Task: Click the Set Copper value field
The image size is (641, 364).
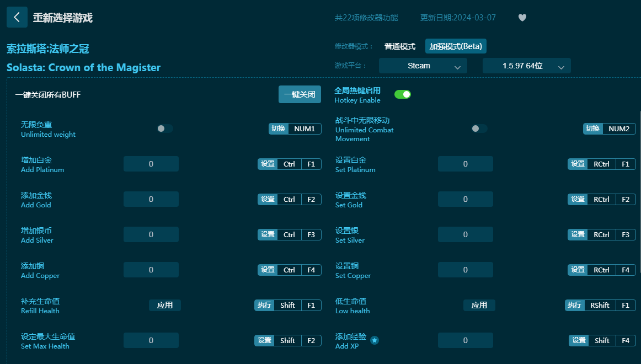Action: pos(465,270)
